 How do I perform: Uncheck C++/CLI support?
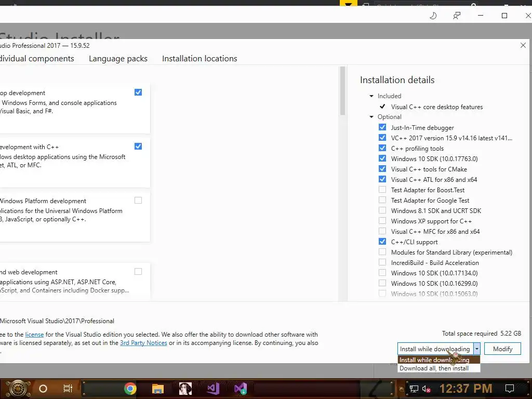tap(382, 242)
